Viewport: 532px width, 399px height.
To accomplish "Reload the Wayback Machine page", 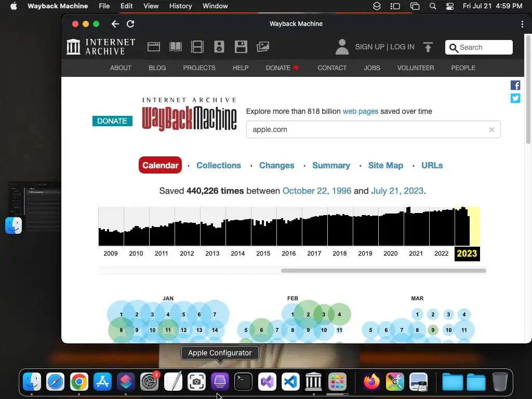I will point(130,24).
